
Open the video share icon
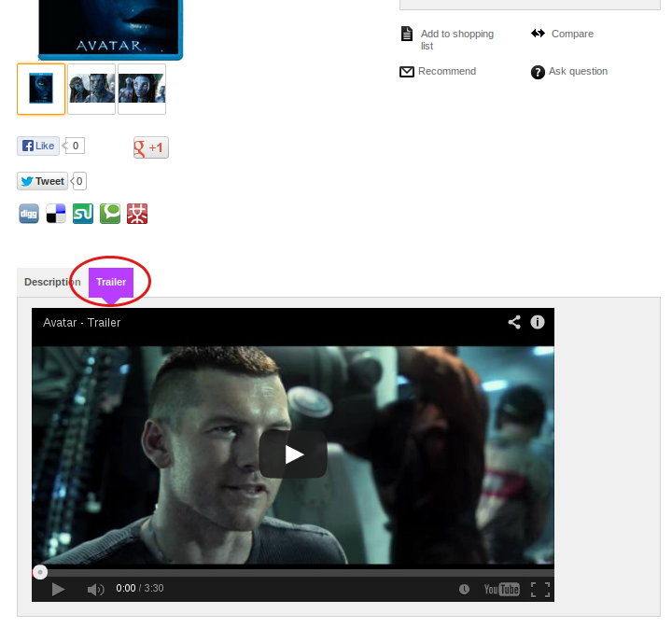(x=514, y=322)
